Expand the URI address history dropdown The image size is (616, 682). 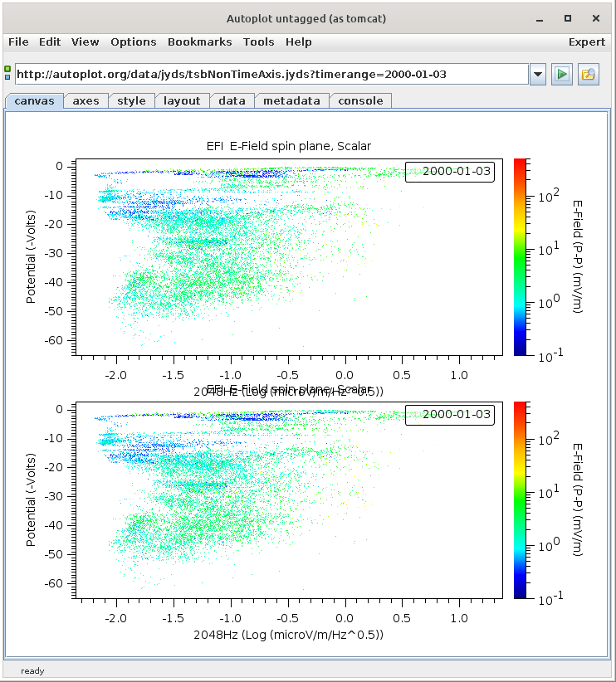[538, 74]
